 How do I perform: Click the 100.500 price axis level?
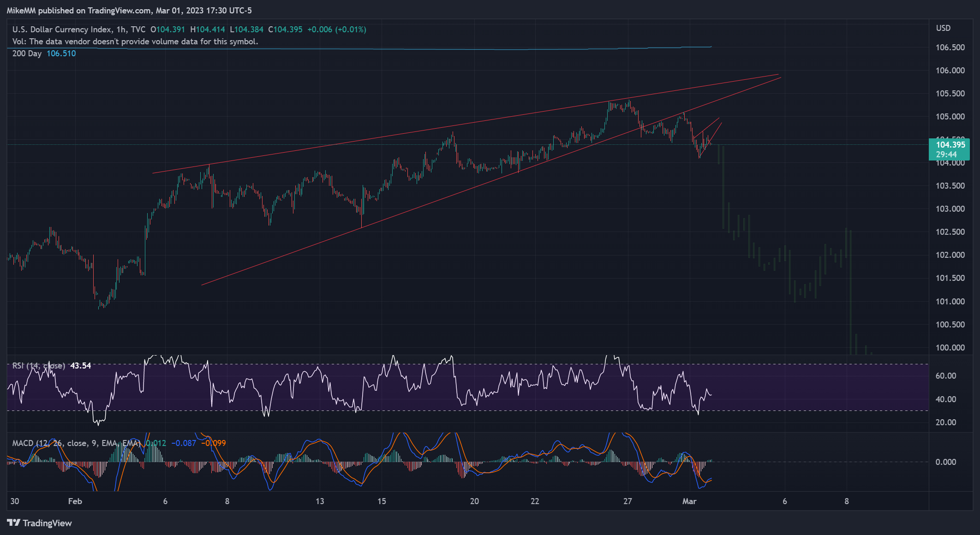tap(950, 325)
